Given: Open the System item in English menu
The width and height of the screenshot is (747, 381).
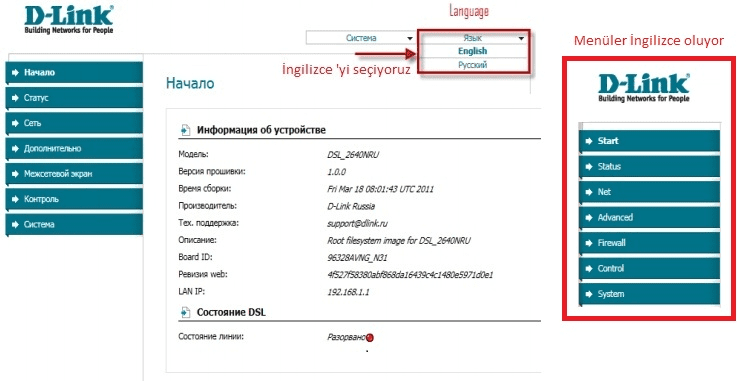Looking at the screenshot, I should coord(649,294).
